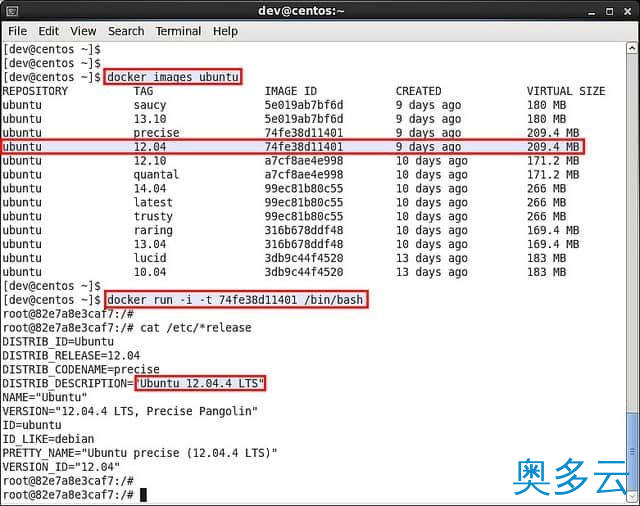Click the '171.2 MB' size in 12.10 row
Screen dimensions: 640x506
[x=553, y=161]
